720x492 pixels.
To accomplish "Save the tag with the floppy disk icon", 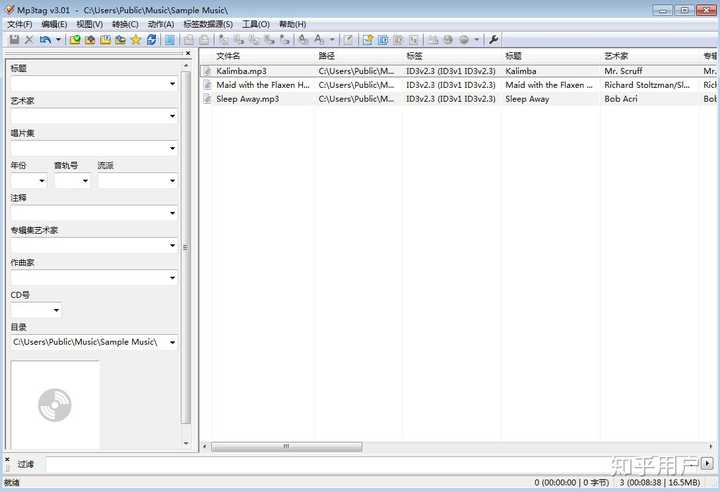I will pyautogui.click(x=14, y=40).
